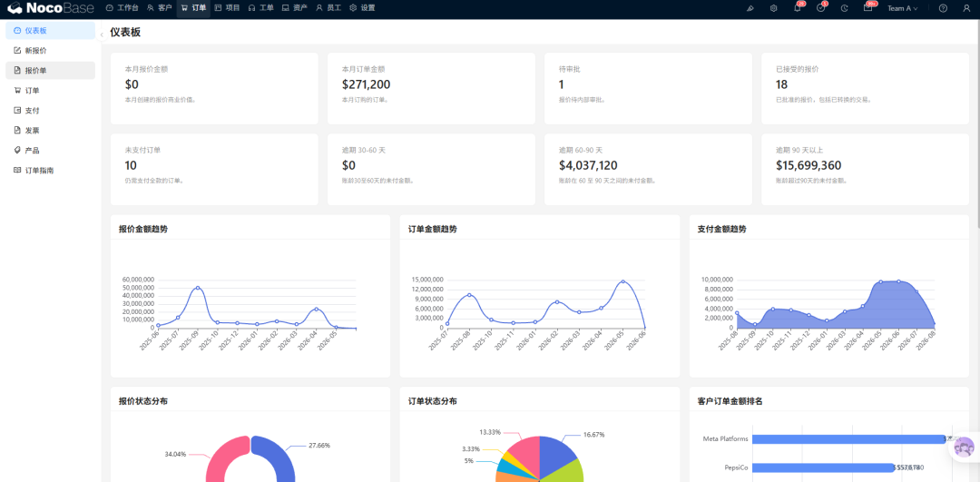980x482 pixels.
Task: Open the UI editor highlighter icon
Action: click(x=750, y=8)
